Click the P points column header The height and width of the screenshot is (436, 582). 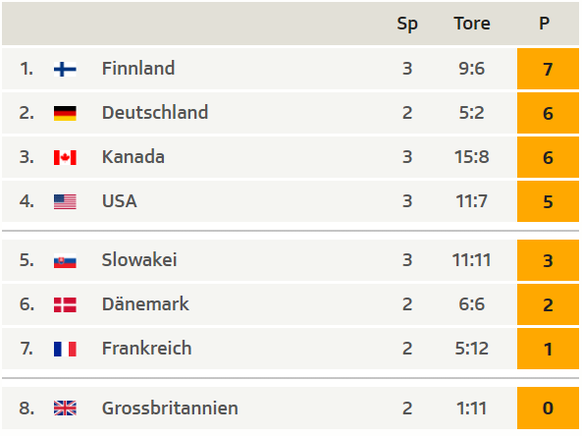tap(544, 23)
